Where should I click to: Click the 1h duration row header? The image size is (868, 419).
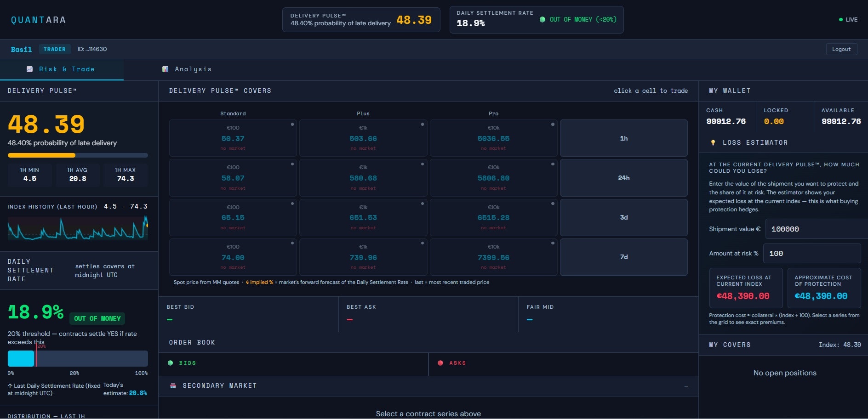click(624, 138)
